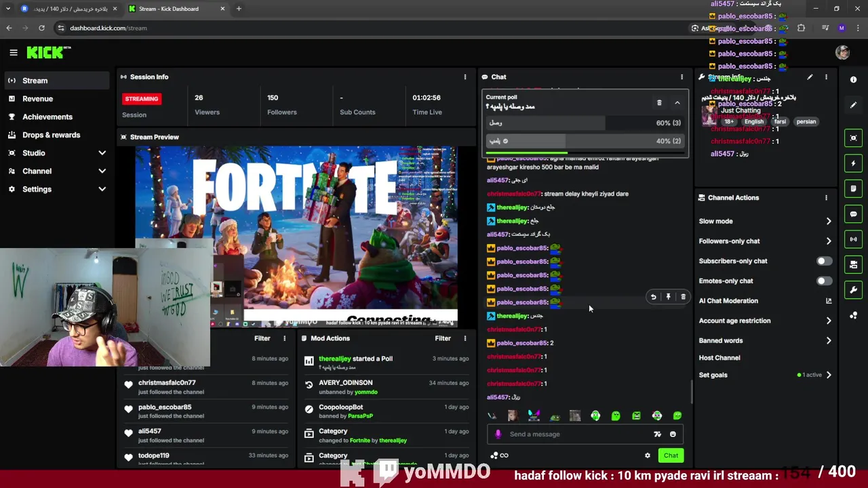Edit Stream Info with pencil icon

(x=810, y=77)
